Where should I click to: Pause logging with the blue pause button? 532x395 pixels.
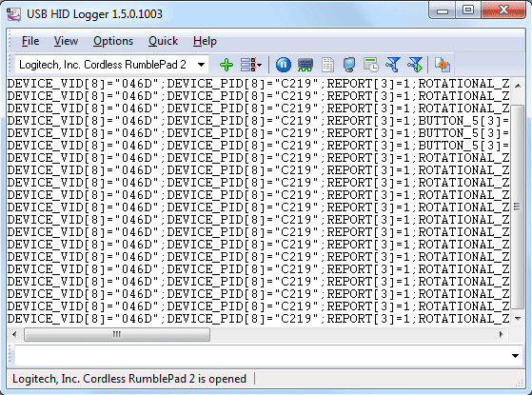pos(284,65)
